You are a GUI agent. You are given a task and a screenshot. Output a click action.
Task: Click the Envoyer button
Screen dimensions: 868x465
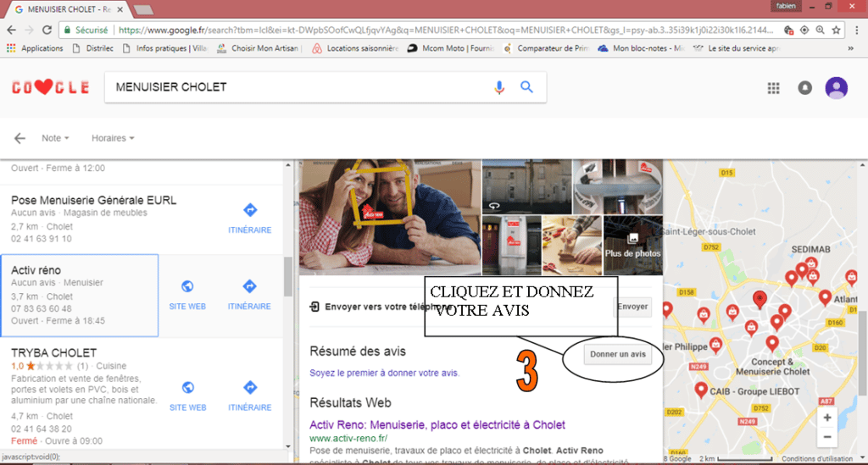point(632,307)
